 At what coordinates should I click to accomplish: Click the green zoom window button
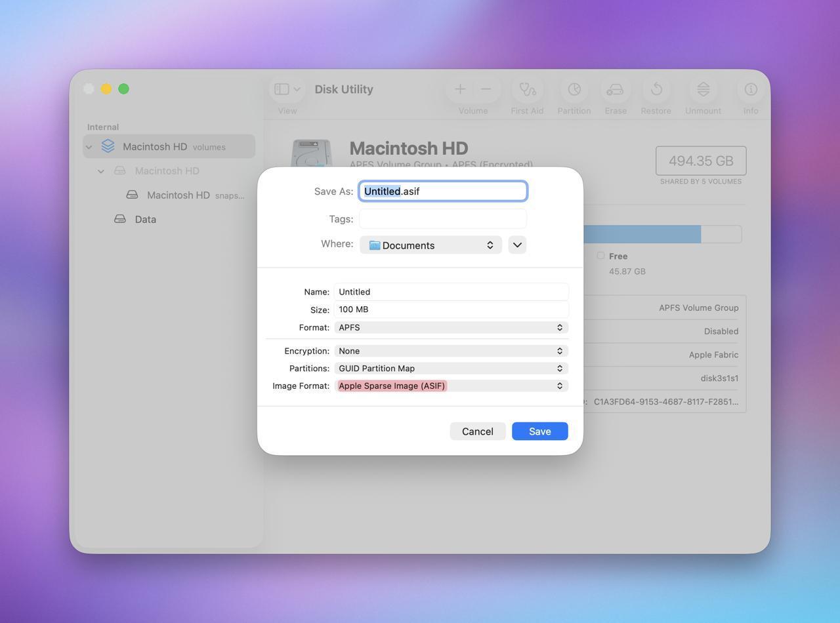click(123, 89)
